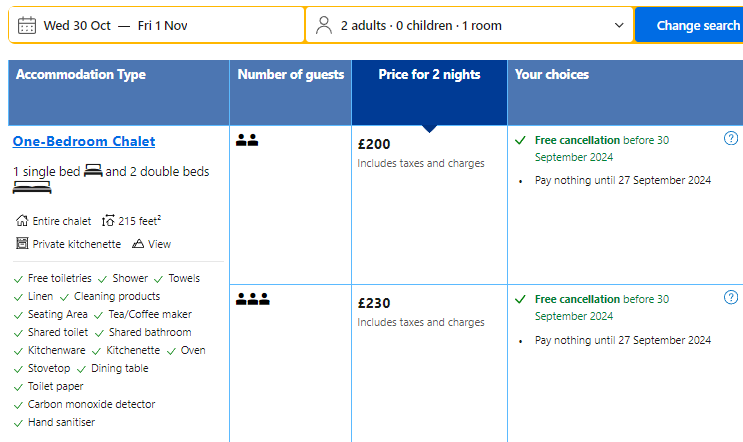
Task: Click the person icon in guests field
Action: point(323,26)
